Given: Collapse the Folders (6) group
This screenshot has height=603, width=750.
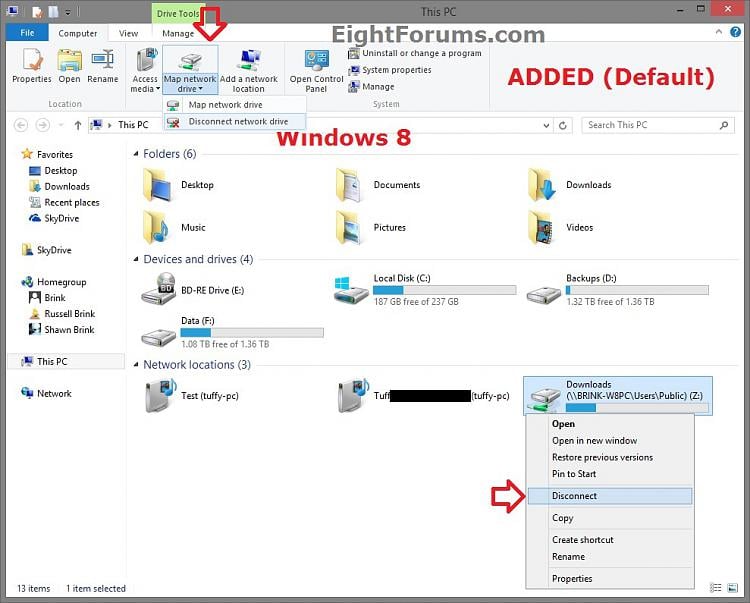Looking at the screenshot, I should point(136,154).
